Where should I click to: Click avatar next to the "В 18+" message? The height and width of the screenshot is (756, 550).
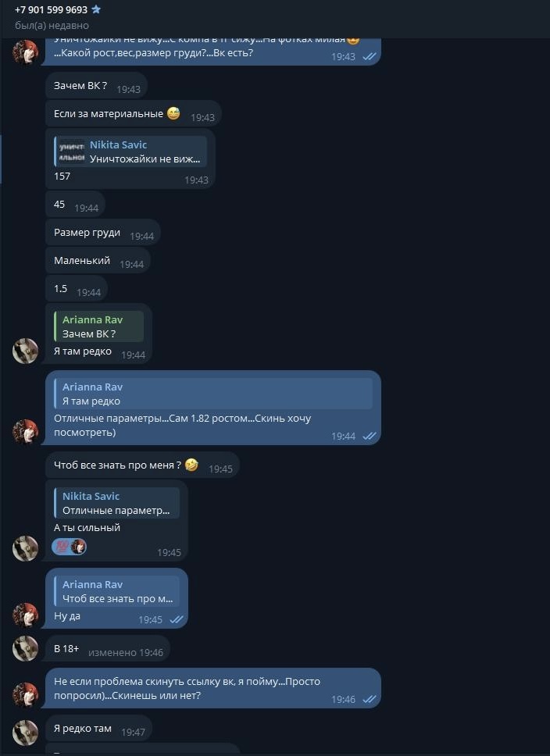tap(25, 648)
